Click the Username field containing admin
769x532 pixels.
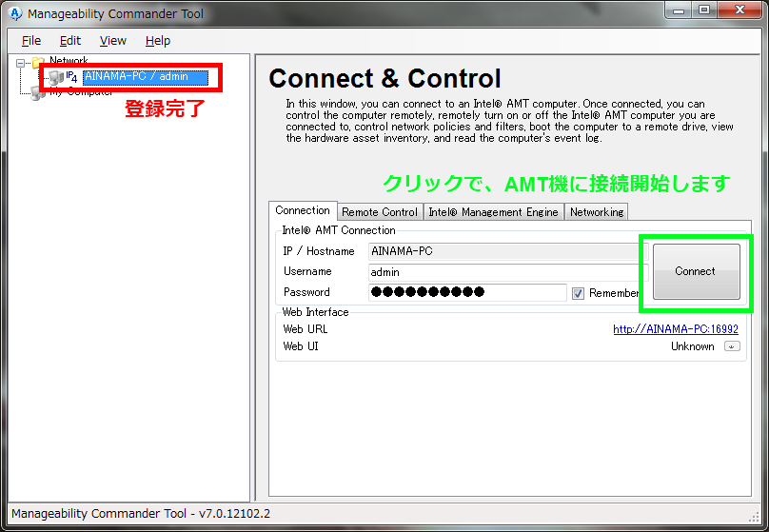(x=508, y=272)
